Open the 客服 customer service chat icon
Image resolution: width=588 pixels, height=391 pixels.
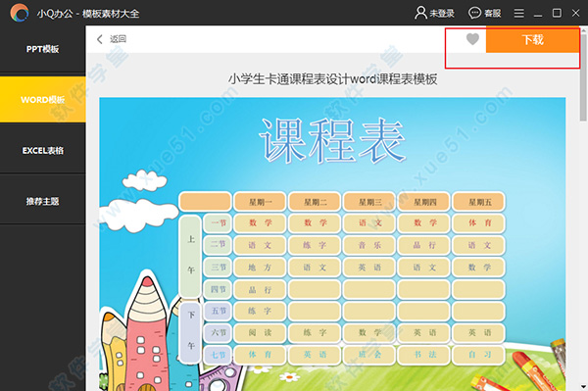(474, 13)
